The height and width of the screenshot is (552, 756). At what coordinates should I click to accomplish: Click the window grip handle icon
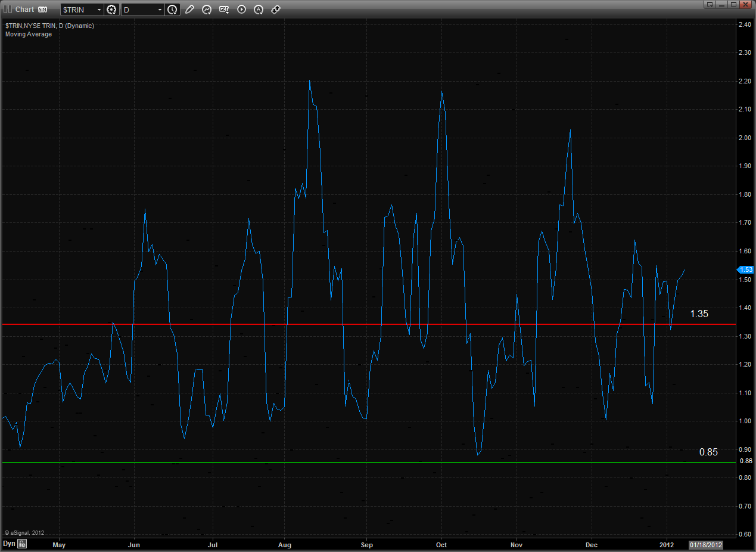(x=8, y=9)
